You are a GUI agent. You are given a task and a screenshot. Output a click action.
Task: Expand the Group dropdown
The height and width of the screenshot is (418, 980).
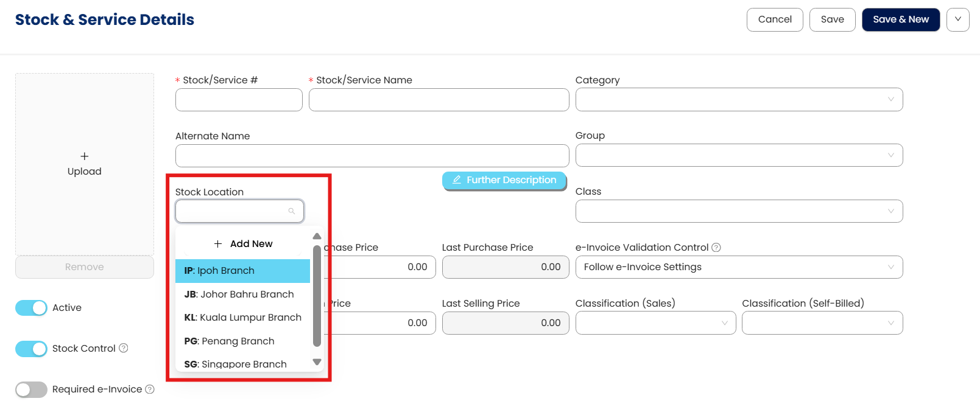point(738,155)
